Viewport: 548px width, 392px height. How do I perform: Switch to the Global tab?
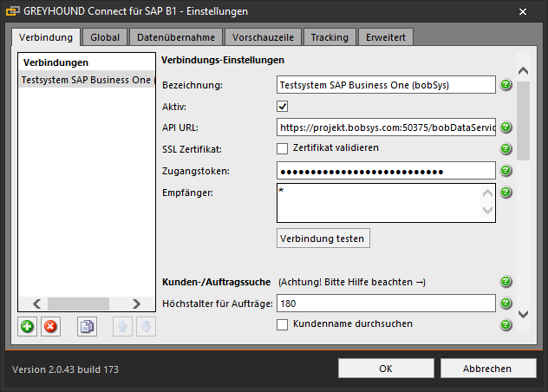(105, 37)
